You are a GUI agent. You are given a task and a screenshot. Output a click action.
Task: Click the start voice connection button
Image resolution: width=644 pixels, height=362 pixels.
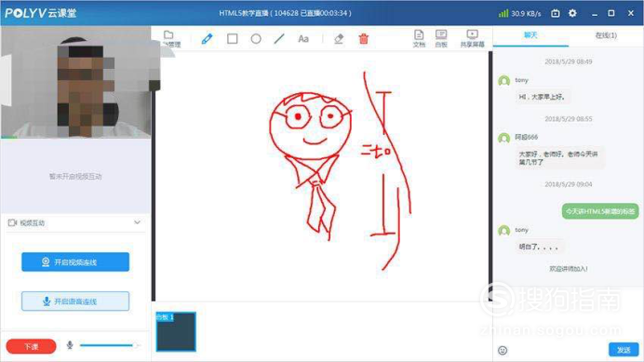[x=75, y=302]
